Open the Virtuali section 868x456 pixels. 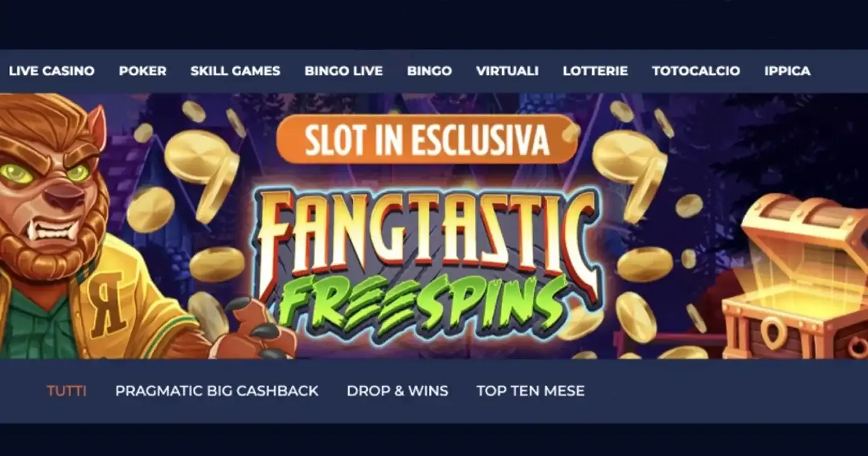coord(508,71)
